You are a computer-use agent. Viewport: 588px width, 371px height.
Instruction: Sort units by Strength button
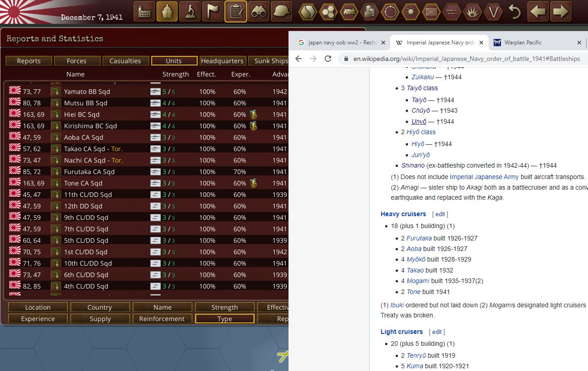coord(225,307)
